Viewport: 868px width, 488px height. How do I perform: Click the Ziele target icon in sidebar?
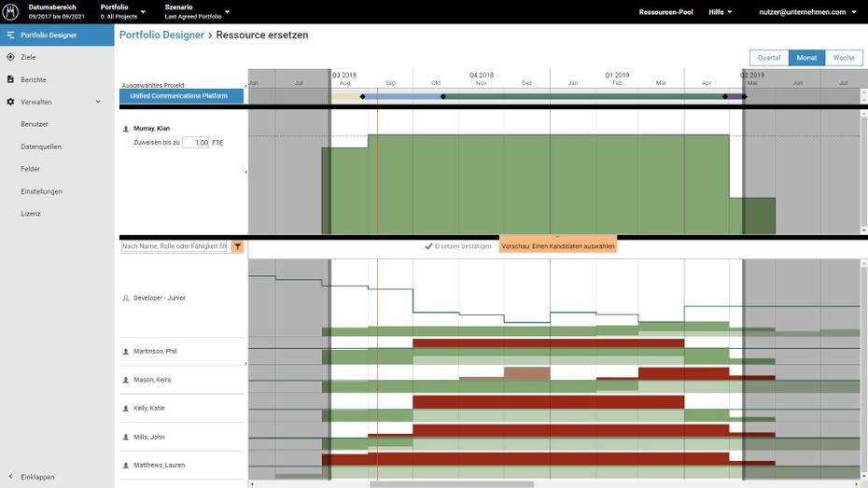(x=10, y=57)
